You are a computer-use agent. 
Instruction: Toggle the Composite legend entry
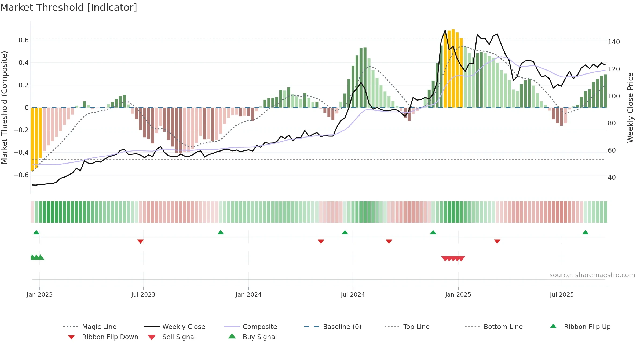250,327
